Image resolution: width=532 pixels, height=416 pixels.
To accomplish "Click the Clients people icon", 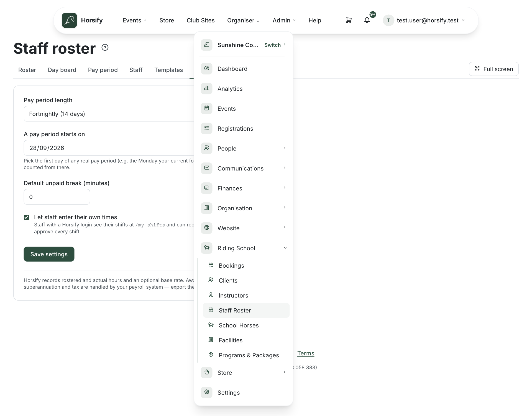I will click(211, 280).
